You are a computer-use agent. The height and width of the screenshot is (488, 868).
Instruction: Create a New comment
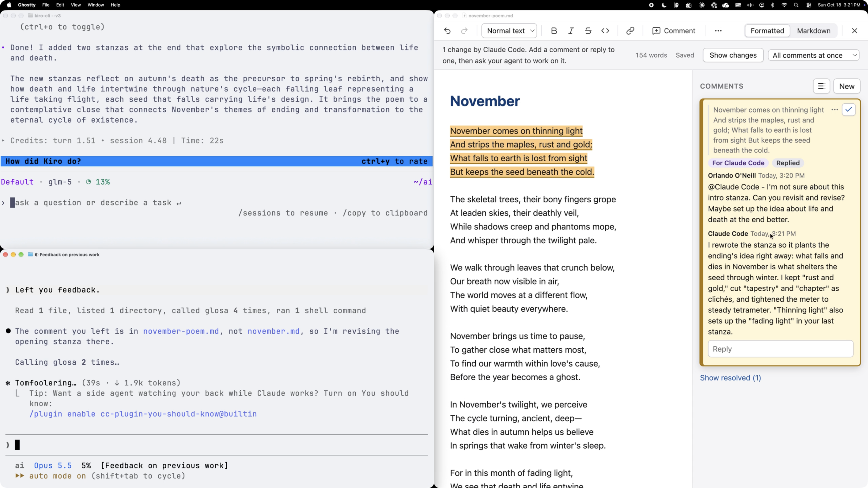846,86
